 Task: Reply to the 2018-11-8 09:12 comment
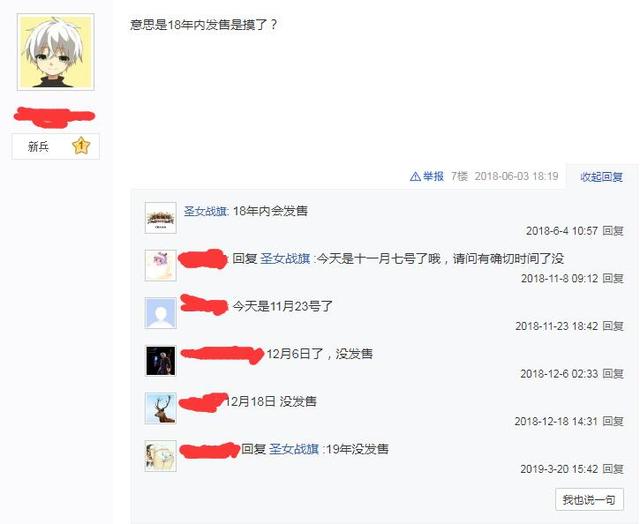[x=613, y=279]
